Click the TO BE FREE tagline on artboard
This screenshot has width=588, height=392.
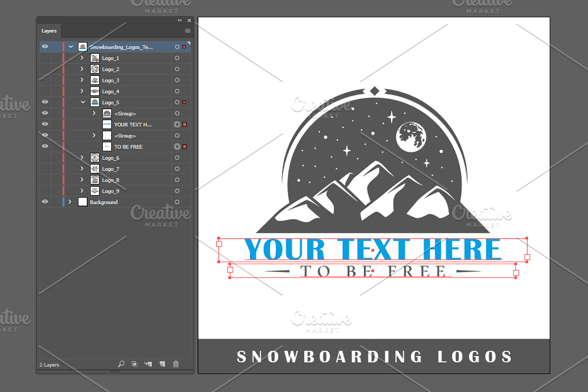click(373, 270)
